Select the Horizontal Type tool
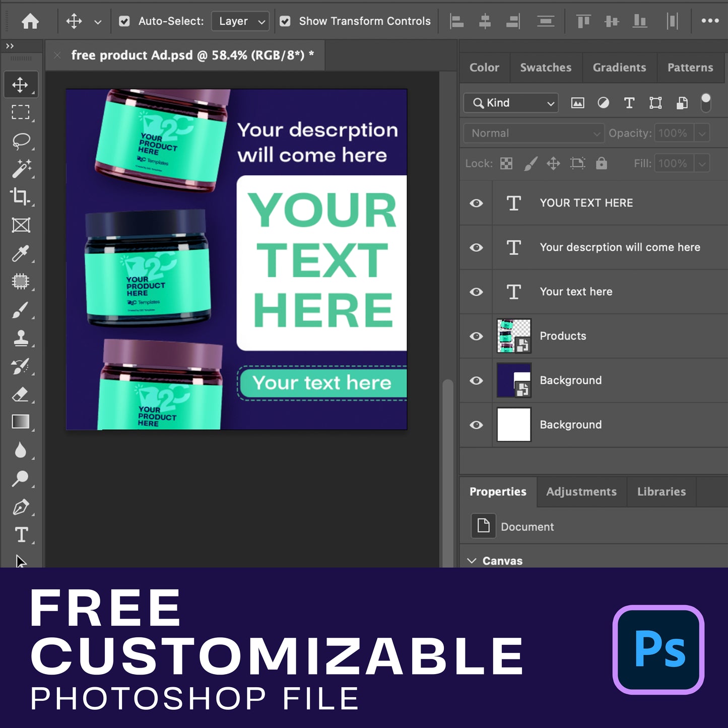Viewport: 728px width, 728px height. 21,535
